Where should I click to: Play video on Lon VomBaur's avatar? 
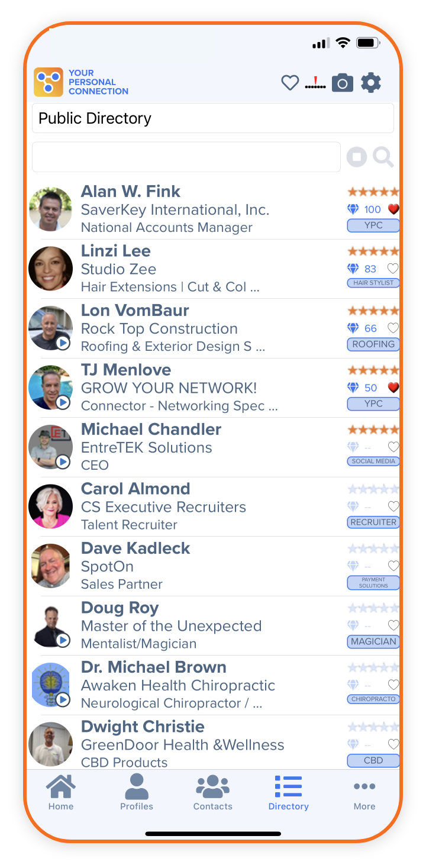pos(63,343)
